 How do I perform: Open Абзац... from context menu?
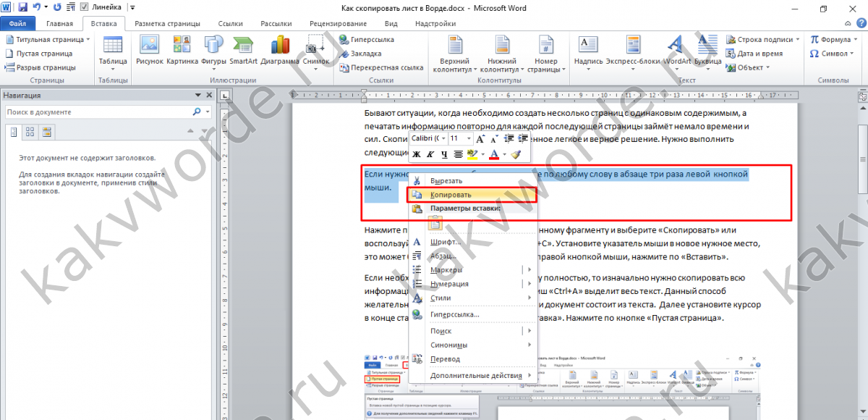[473, 256]
